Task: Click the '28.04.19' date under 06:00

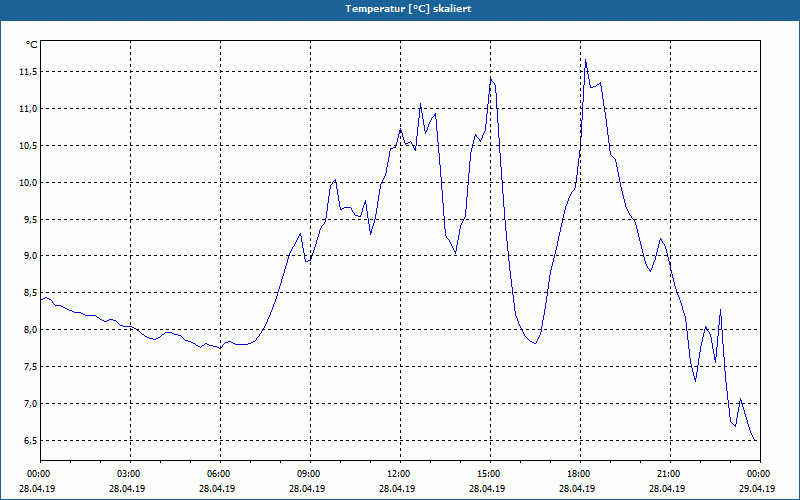Action: pos(217,488)
